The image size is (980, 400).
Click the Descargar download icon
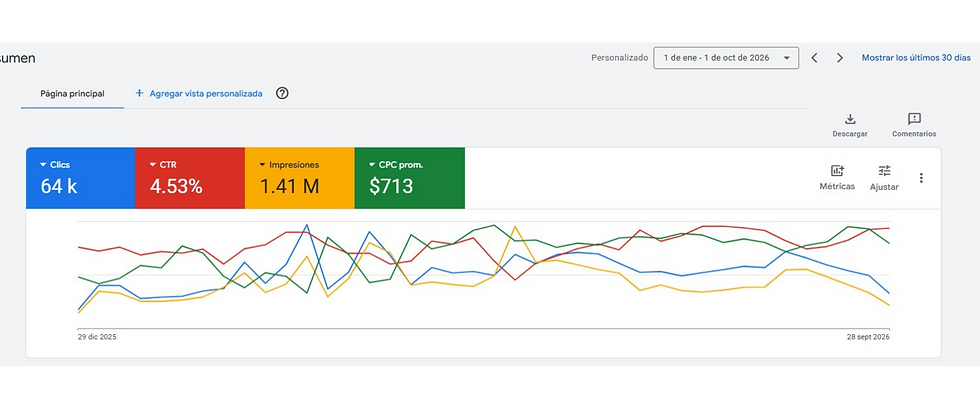[849, 119]
